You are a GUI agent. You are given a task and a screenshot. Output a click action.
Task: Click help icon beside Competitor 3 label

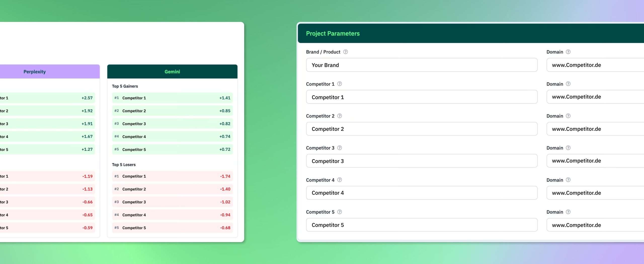pos(339,148)
